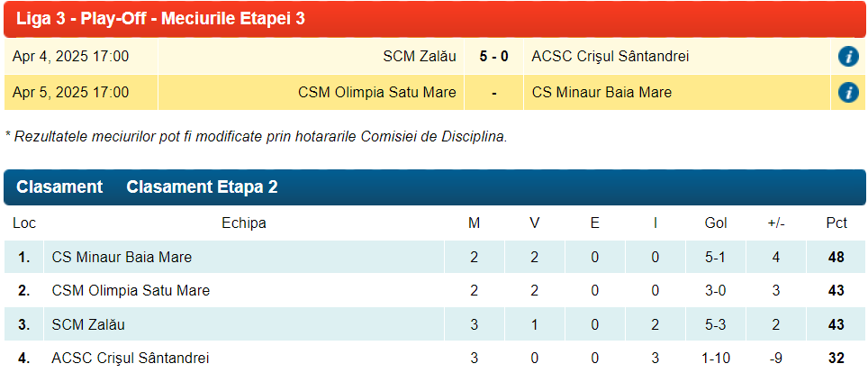Viewport: 868px width, 382px height.
Task: Click info icon for SCM Zalău match
Action: 847,57
